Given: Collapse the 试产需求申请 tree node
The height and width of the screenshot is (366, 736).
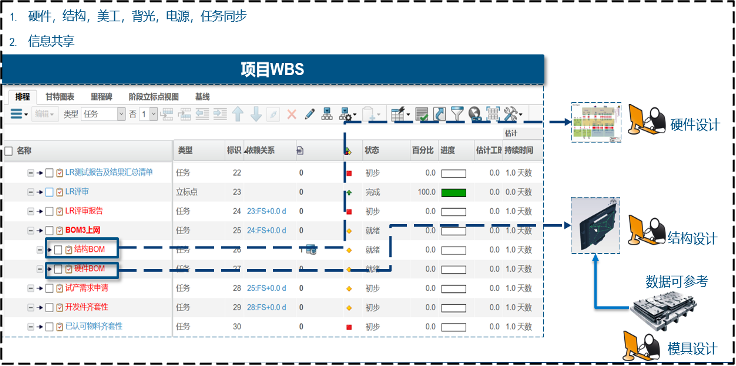Looking at the screenshot, I should point(31,288).
